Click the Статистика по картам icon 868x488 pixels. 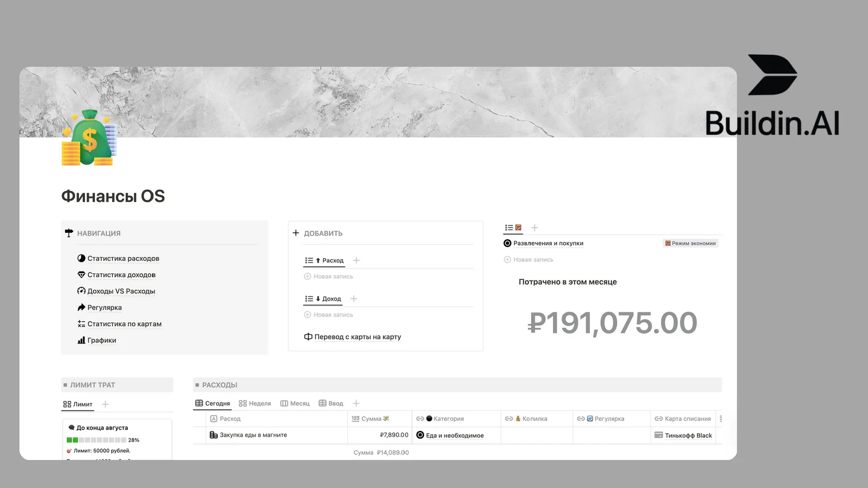tap(81, 324)
